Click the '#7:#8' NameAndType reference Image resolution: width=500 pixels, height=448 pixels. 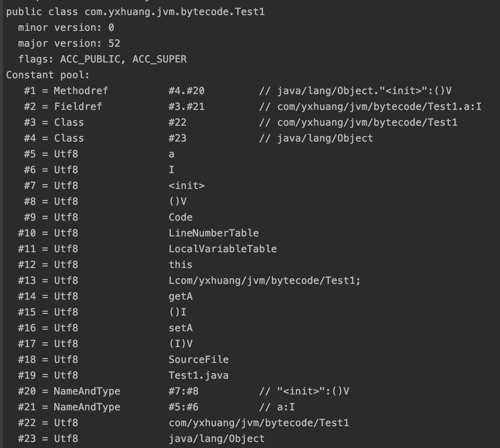(x=183, y=392)
